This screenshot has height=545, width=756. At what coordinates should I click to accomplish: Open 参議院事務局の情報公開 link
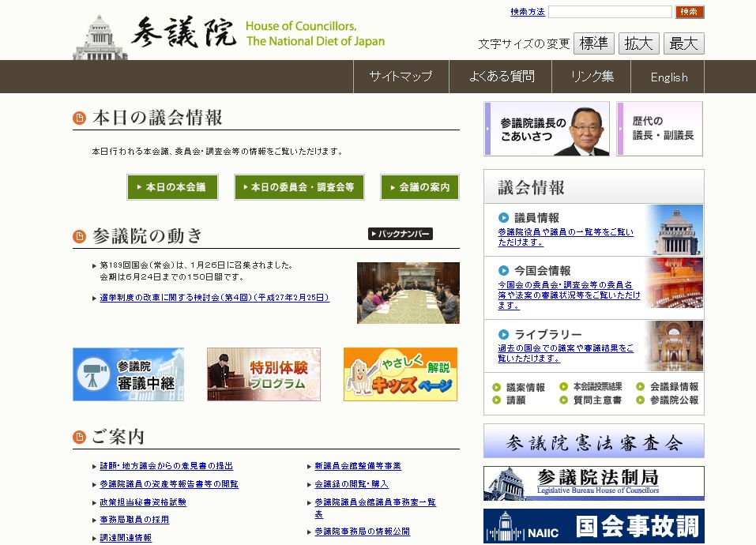(x=362, y=532)
